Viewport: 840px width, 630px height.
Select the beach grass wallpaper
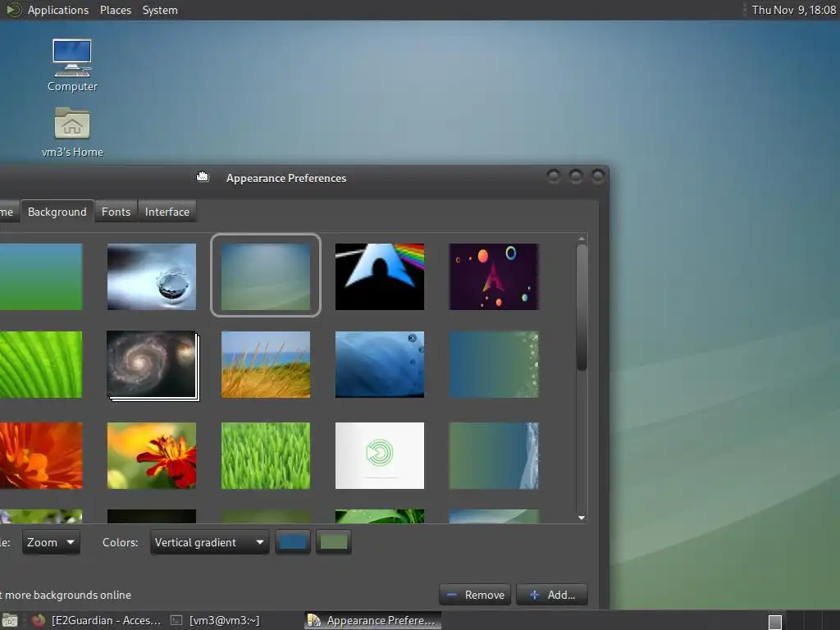(266, 364)
